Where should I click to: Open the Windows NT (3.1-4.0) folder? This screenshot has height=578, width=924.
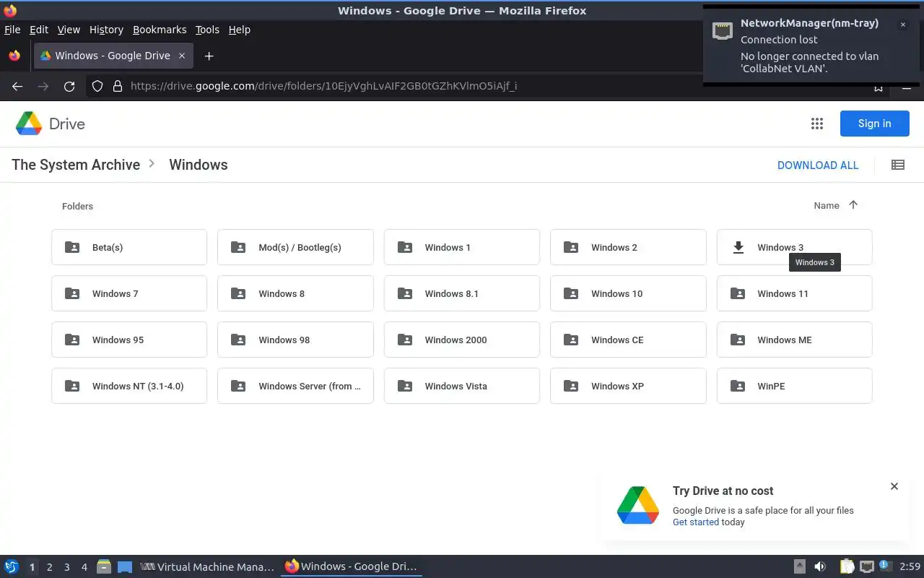pyautogui.click(x=129, y=386)
